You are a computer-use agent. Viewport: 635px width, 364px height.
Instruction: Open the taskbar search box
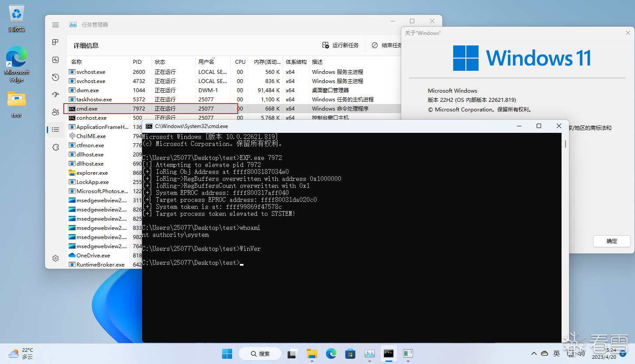(x=260, y=354)
